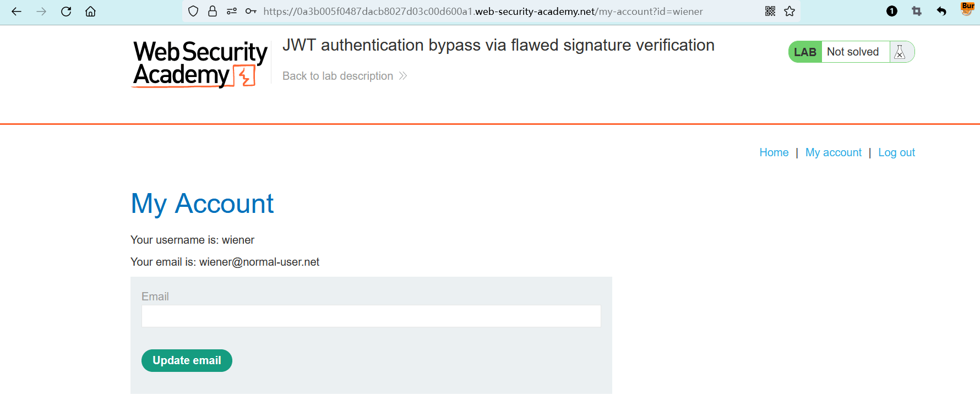Bookmark this page with star icon
Viewport: 980px width, 417px height.
tap(790, 12)
